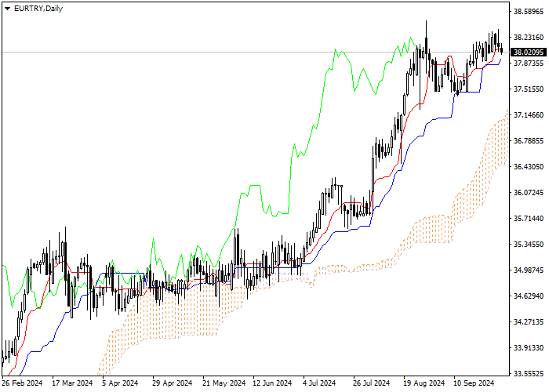This screenshot has height=392, width=549.
Task: Click the 33.55525 price axis label
Action: (529, 374)
